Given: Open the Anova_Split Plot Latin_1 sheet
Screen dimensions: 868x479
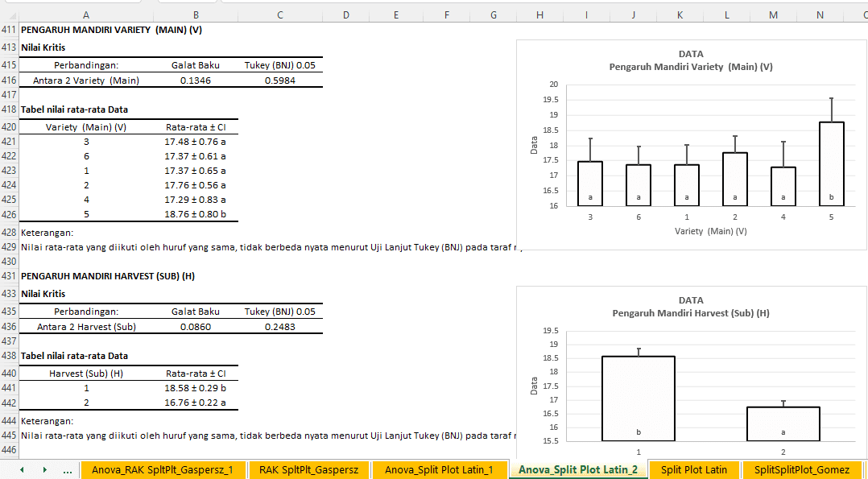Looking at the screenshot, I should 440,469.
